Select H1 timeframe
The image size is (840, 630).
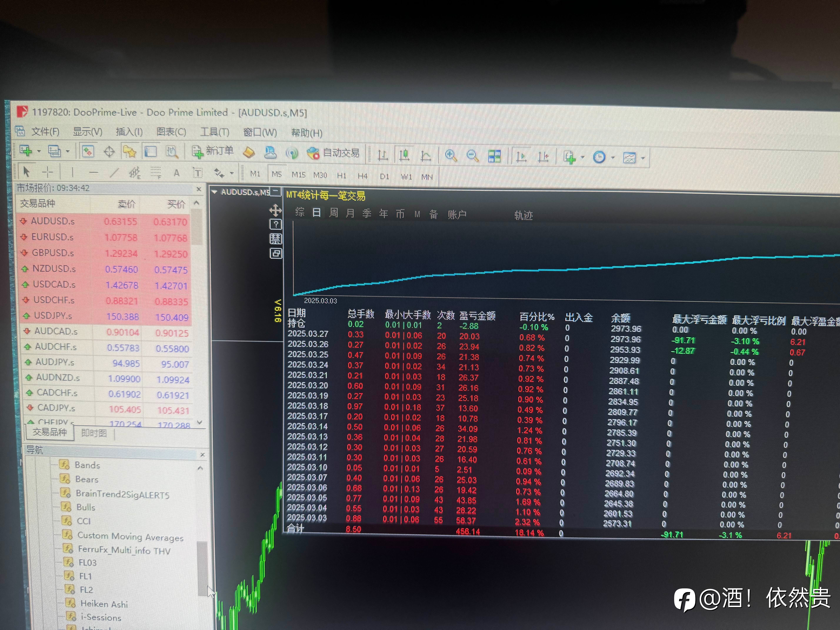pyautogui.click(x=342, y=175)
